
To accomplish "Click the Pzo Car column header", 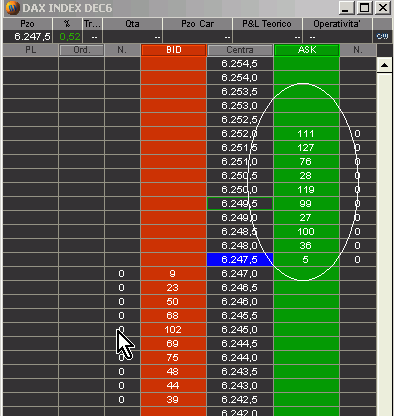I will (197, 24).
